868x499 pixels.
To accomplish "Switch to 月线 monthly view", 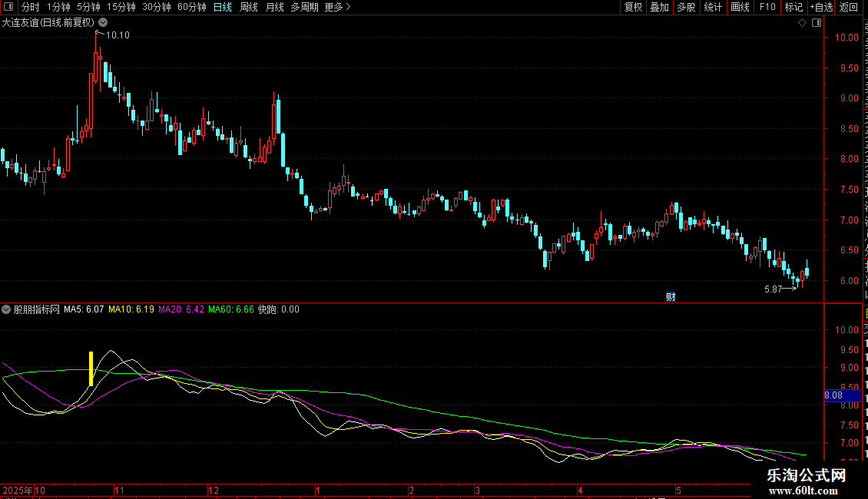I will pyautogui.click(x=274, y=7).
